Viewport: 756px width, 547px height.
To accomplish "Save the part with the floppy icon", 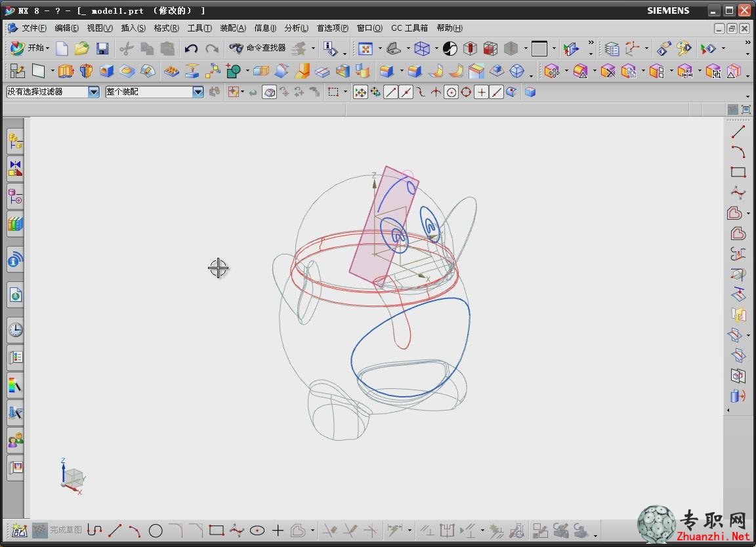I will point(102,48).
